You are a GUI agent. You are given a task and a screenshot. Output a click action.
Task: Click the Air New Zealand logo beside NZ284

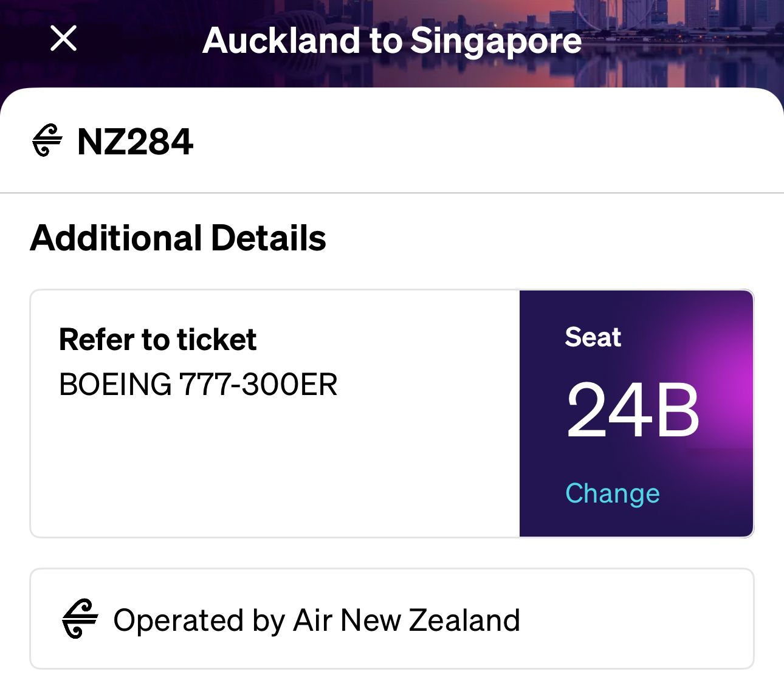click(47, 141)
